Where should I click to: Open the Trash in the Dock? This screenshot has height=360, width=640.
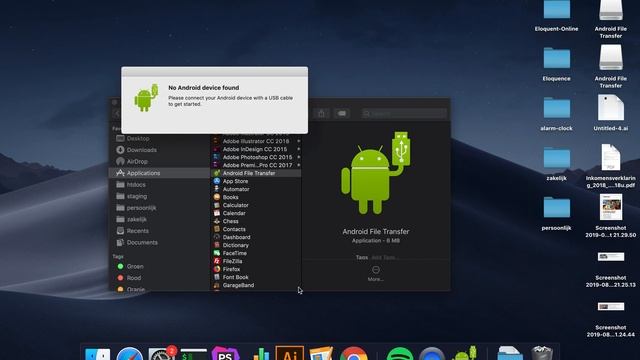point(542,353)
